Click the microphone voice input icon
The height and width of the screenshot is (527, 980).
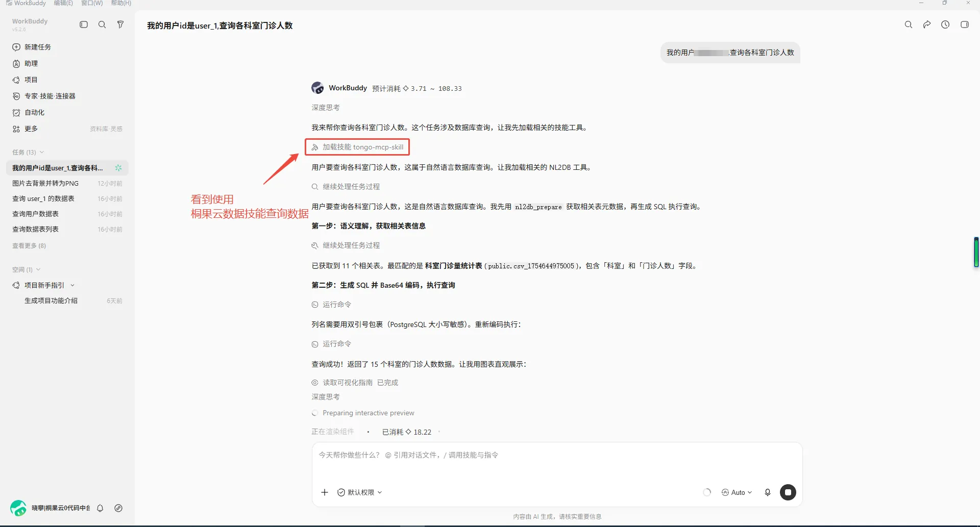coord(768,492)
